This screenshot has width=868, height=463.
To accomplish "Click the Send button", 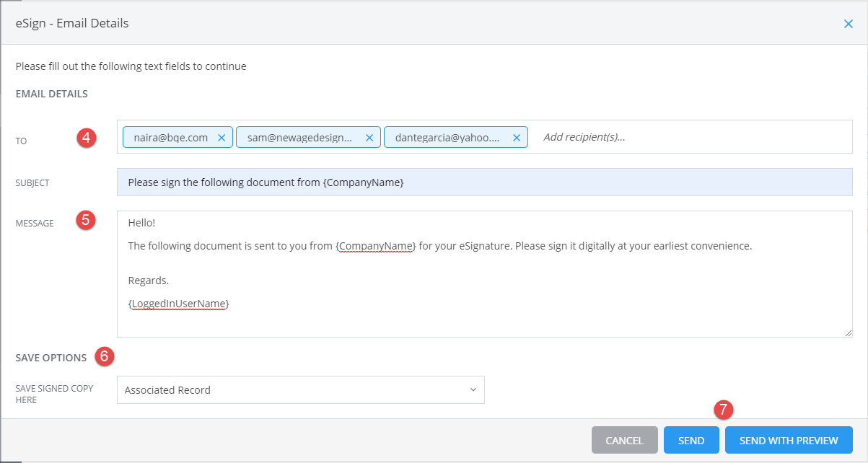I will point(691,441).
